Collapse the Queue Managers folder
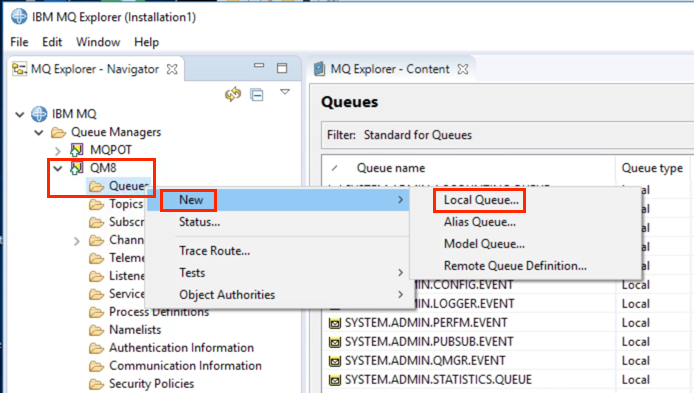This screenshot has height=393, width=694. coord(39,132)
